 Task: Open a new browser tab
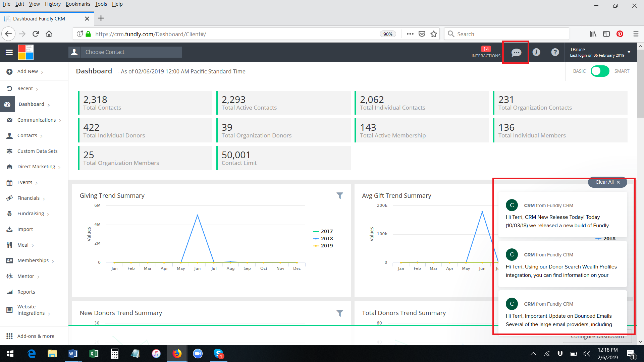101,18
